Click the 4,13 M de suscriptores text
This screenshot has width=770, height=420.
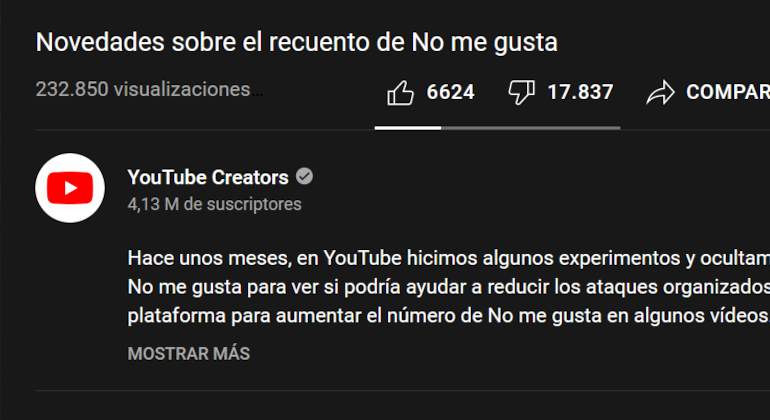215,204
